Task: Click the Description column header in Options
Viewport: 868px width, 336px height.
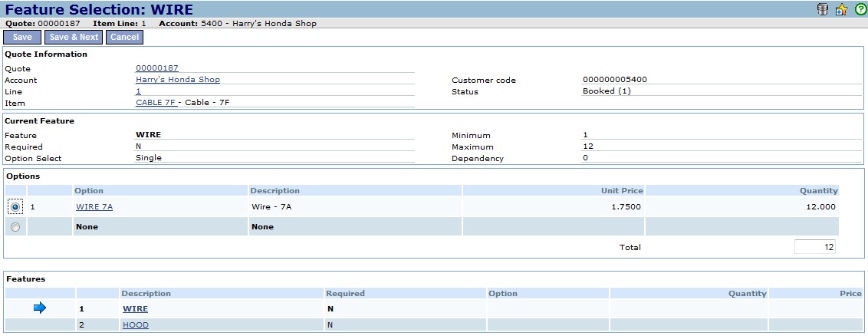Action: [x=275, y=190]
